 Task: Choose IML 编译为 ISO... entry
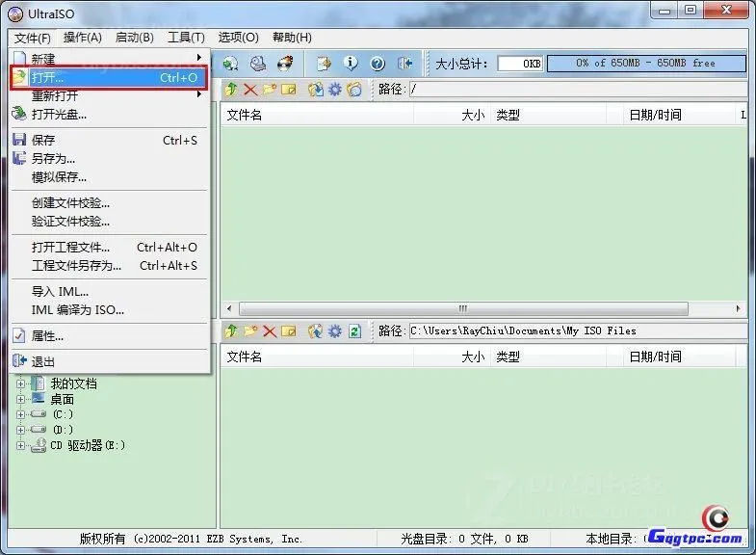110,310
